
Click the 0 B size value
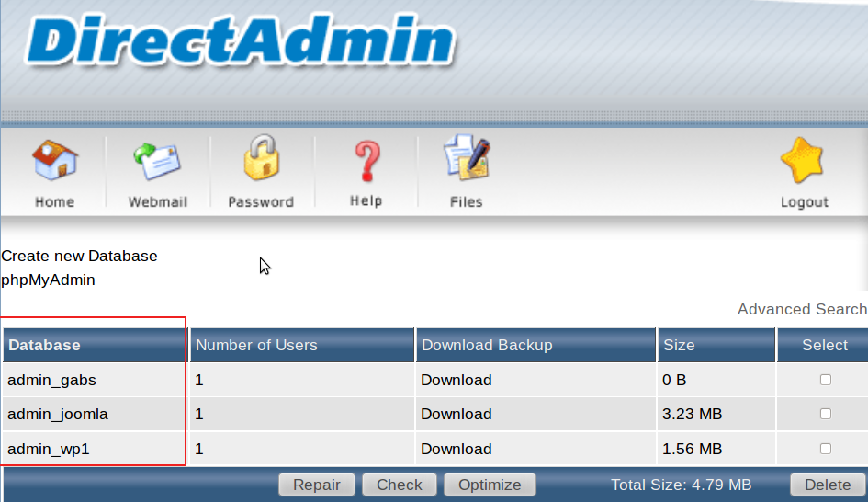tap(674, 380)
